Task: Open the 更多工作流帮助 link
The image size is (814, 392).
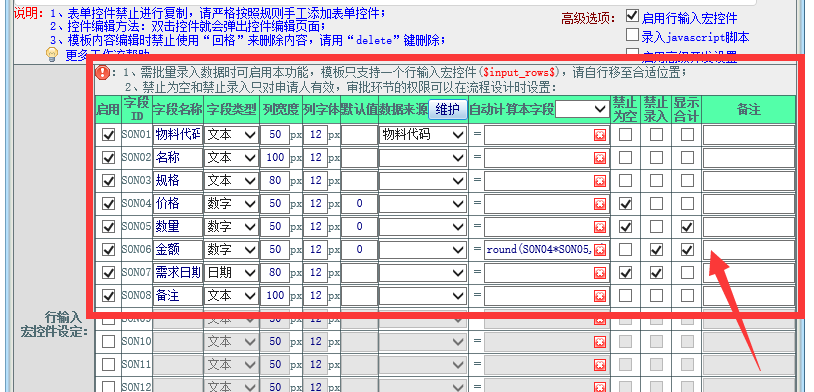Action: pos(107,56)
